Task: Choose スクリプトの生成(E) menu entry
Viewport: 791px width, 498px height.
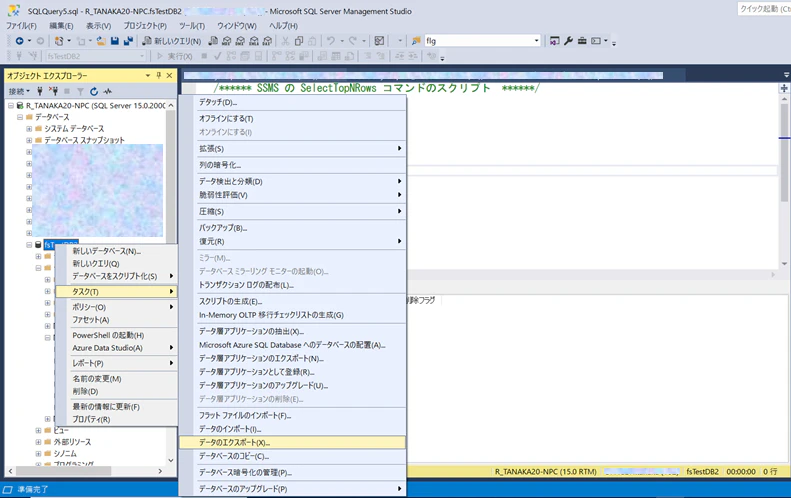Action: (x=292, y=301)
